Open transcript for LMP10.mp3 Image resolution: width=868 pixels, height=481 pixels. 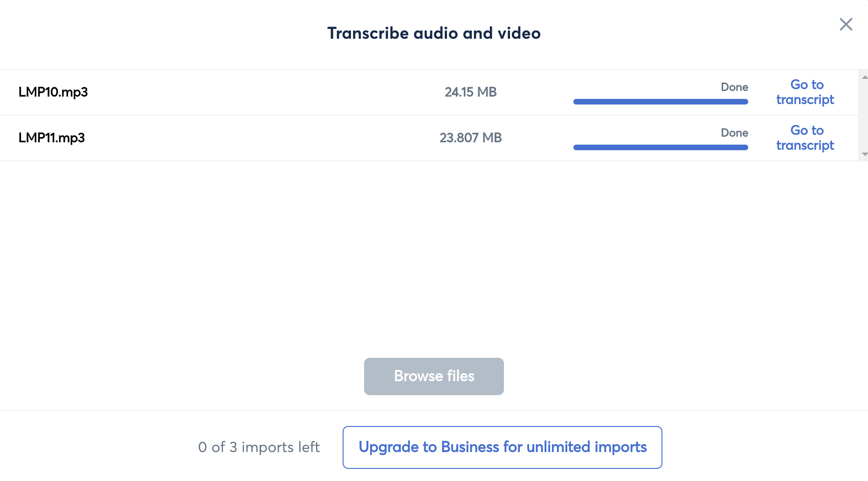pos(805,92)
